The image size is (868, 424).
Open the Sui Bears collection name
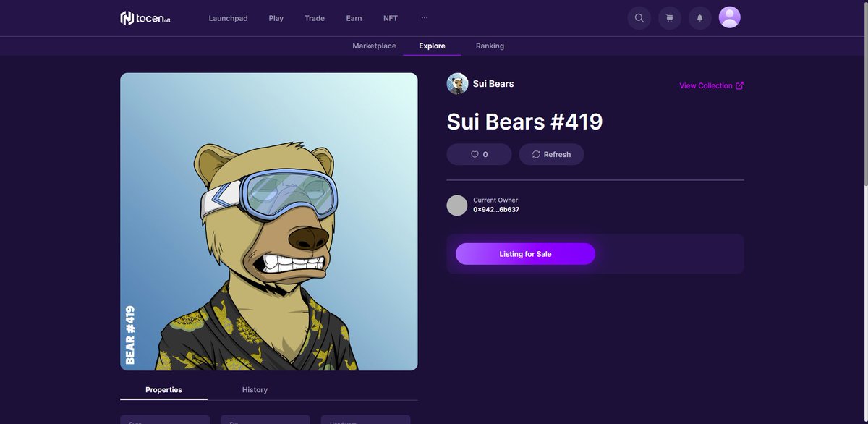tap(493, 84)
